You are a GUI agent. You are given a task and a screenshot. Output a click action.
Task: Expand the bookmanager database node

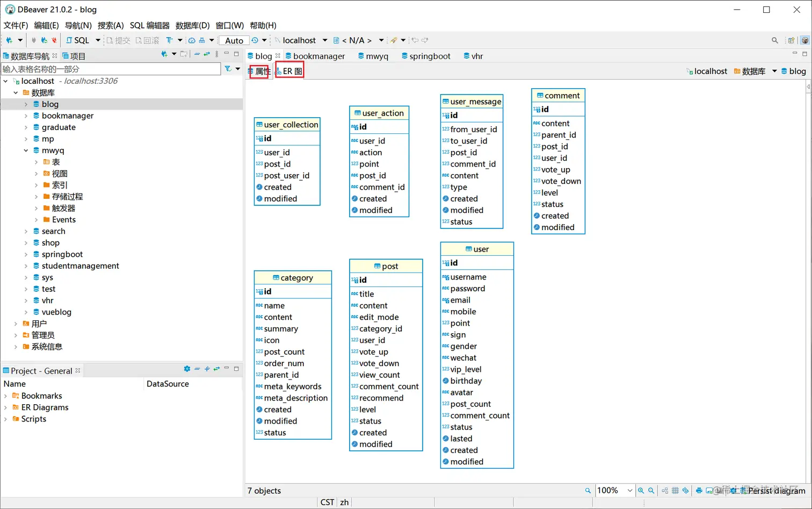tap(26, 116)
